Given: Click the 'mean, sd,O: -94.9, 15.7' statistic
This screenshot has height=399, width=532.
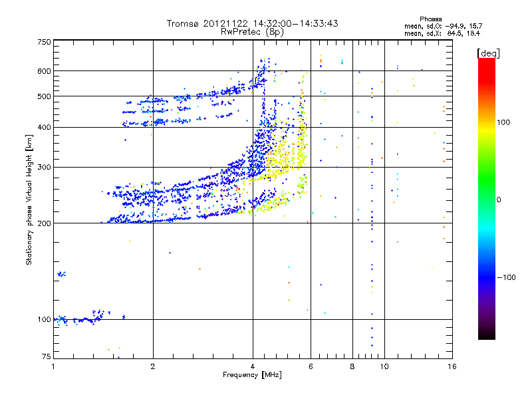Looking at the screenshot, I should point(443,26).
